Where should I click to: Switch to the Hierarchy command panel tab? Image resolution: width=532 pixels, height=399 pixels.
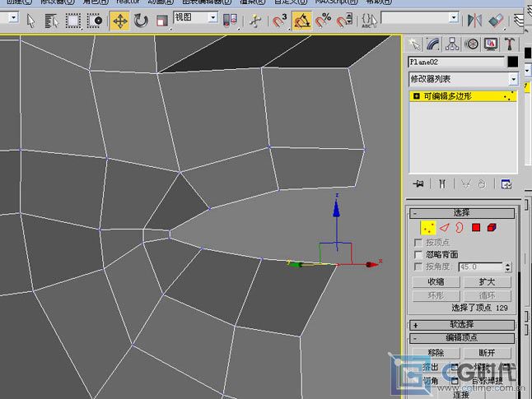coord(452,44)
